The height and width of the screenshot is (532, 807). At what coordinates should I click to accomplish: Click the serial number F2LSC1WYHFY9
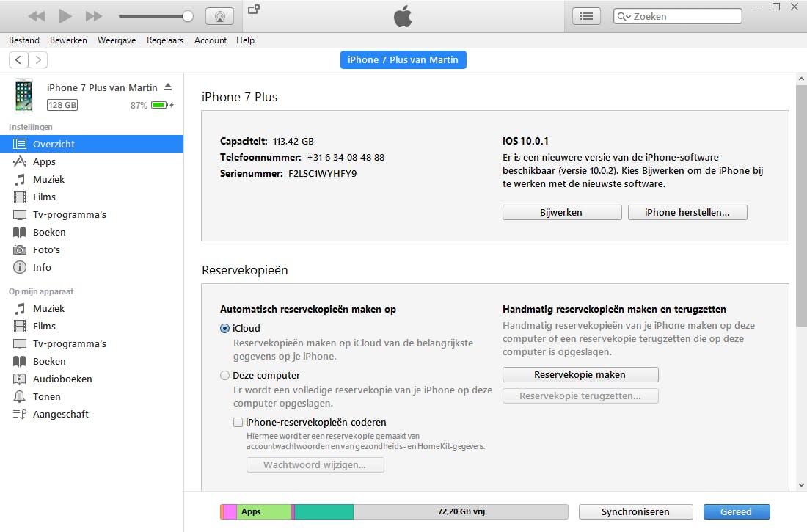tap(323, 174)
